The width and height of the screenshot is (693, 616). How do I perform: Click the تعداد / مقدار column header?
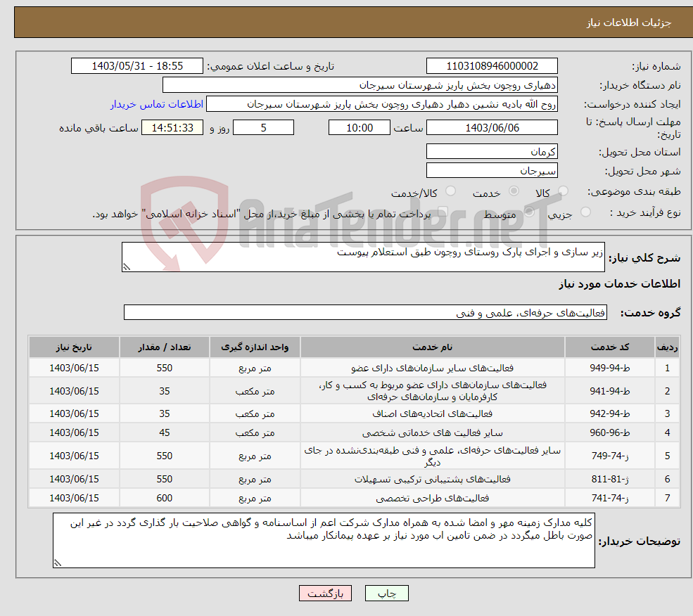click(x=165, y=347)
